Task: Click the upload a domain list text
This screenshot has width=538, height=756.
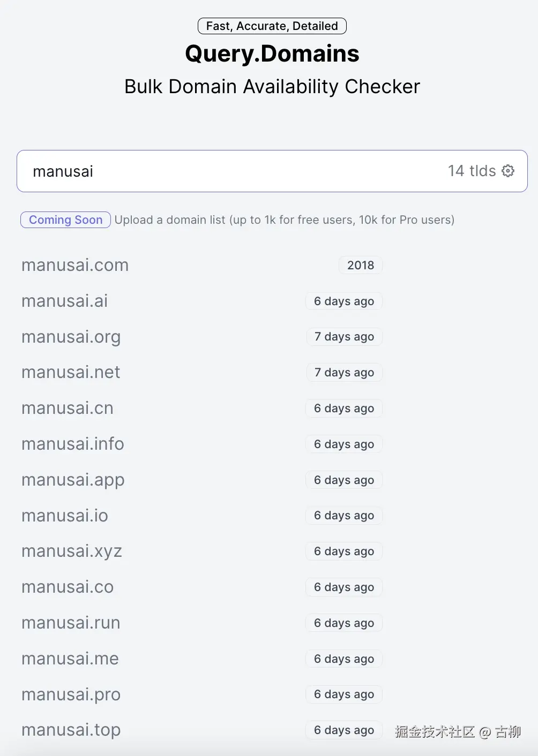Action: tap(284, 220)
